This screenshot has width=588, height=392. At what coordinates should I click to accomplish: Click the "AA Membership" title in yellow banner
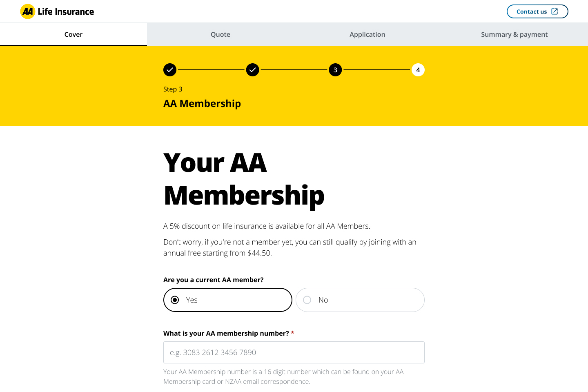(202, 104)
